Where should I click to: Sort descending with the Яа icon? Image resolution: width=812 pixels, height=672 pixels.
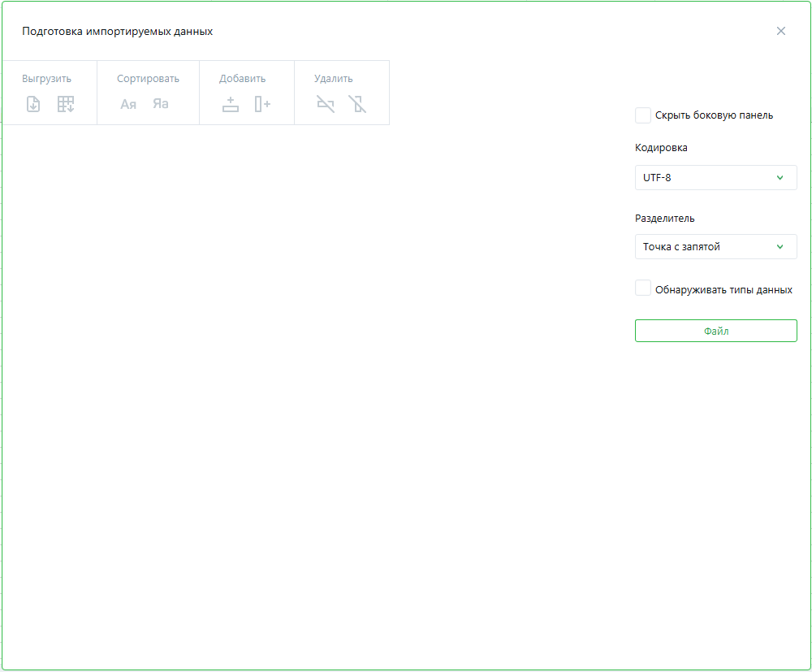click(x=161, y=104)
